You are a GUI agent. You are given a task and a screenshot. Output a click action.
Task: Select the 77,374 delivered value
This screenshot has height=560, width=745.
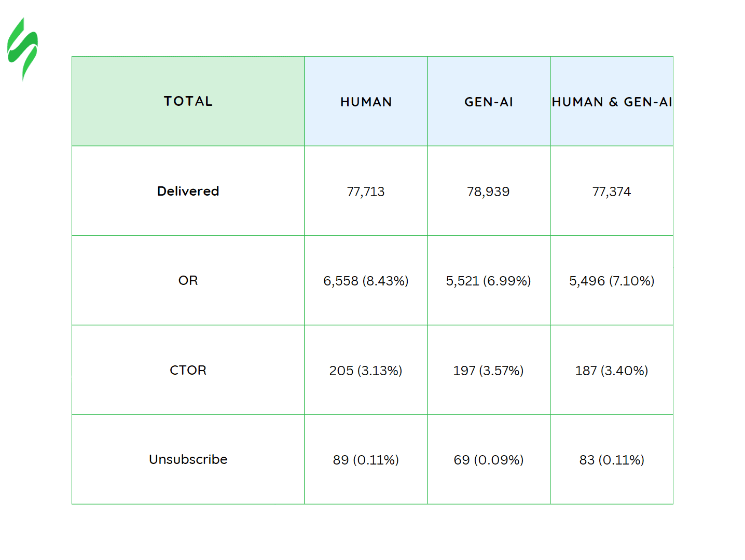click(612, 192)
